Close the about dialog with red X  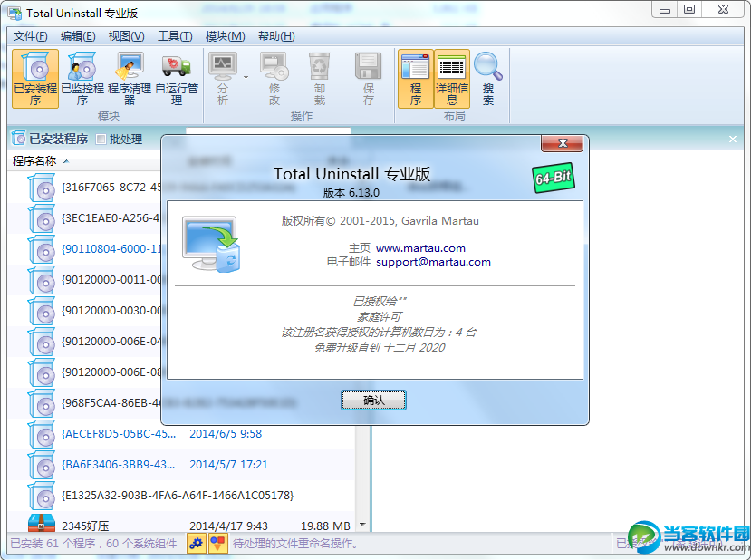[x=562, y=143]
